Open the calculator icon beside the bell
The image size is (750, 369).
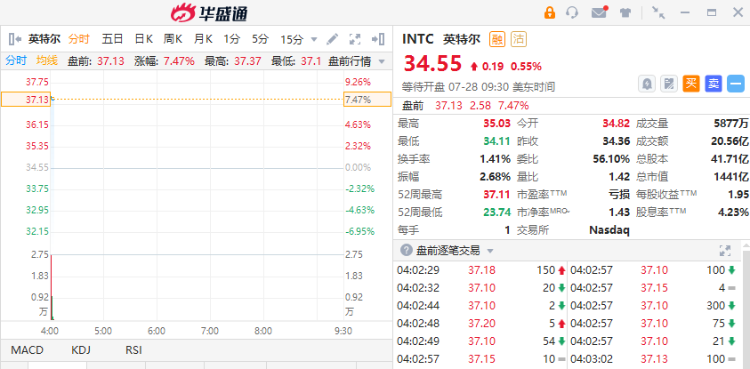click(x=669, y=84)
